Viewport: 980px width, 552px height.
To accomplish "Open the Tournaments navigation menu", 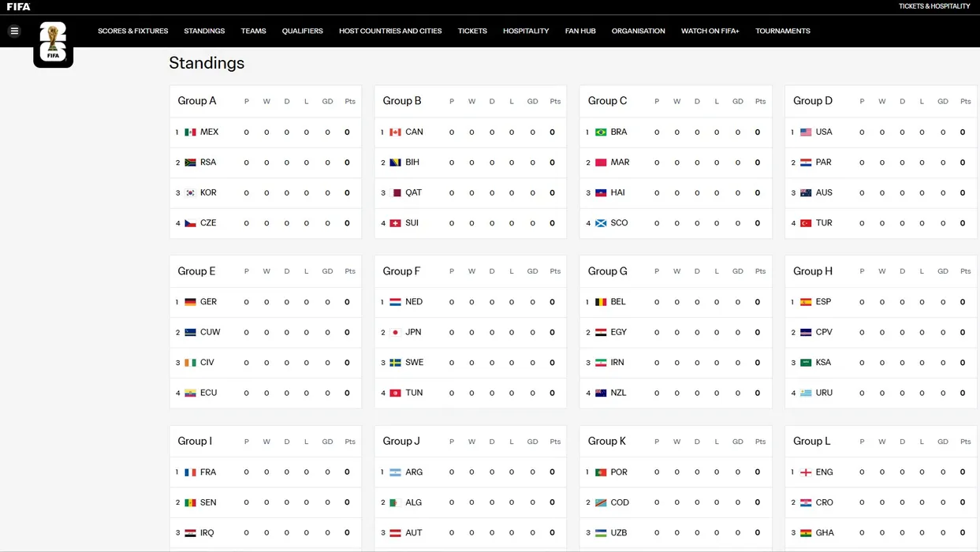I will pyautogui.click(x=782, y=32).
